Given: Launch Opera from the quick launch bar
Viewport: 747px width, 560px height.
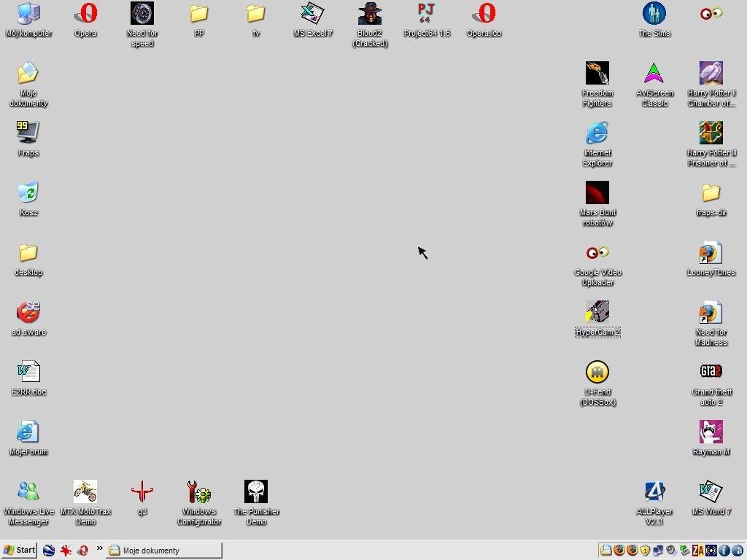Looking at the screenshot, I should (82, 551).
